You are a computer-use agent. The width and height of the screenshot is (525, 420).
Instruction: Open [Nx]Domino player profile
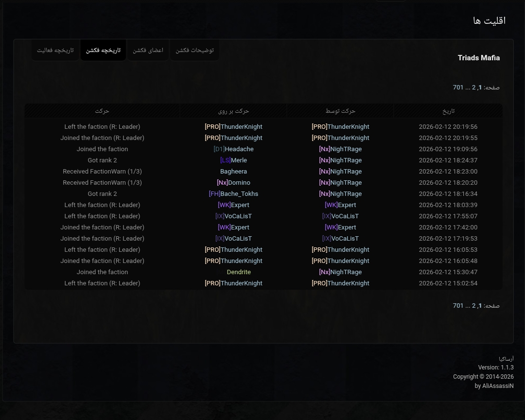233,183
